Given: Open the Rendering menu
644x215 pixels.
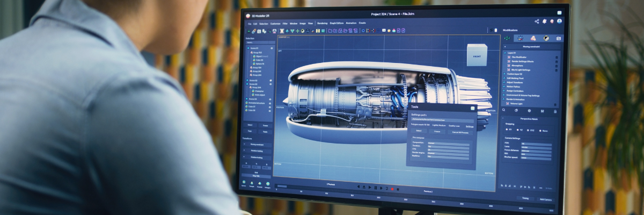Looking at the screenshot, I should coord(322,23).
